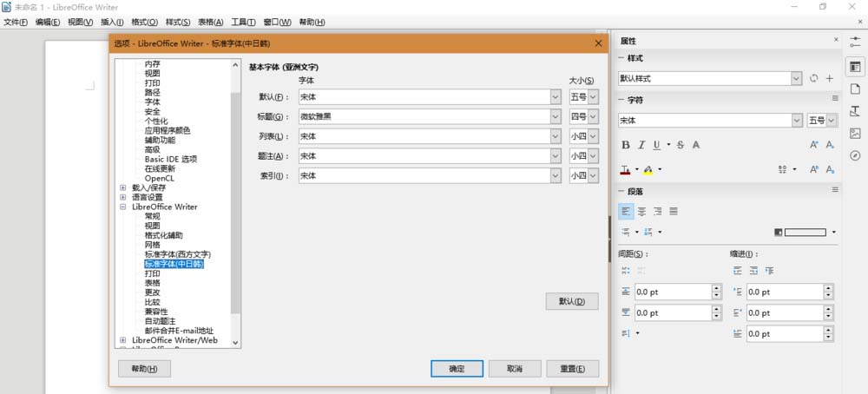Open the 标题(G) font dropdown
The image size is (868, 394).
click(x=556, y=116)
